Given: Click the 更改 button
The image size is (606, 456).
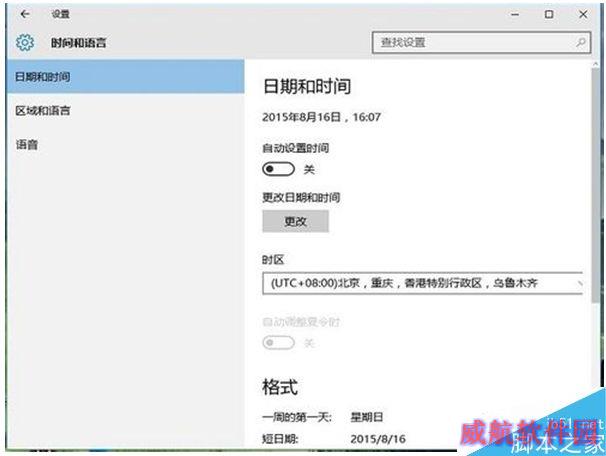Looking at the screenshot, I should point(295,221).
